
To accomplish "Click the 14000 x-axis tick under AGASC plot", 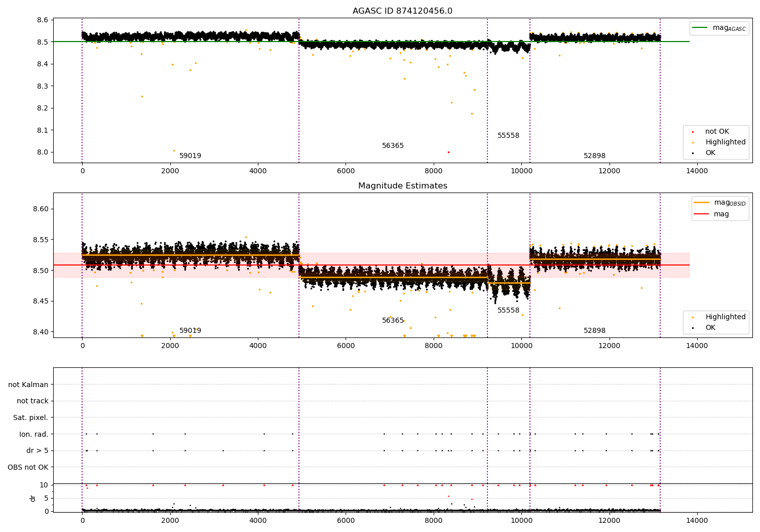I will tap(697, 171).
